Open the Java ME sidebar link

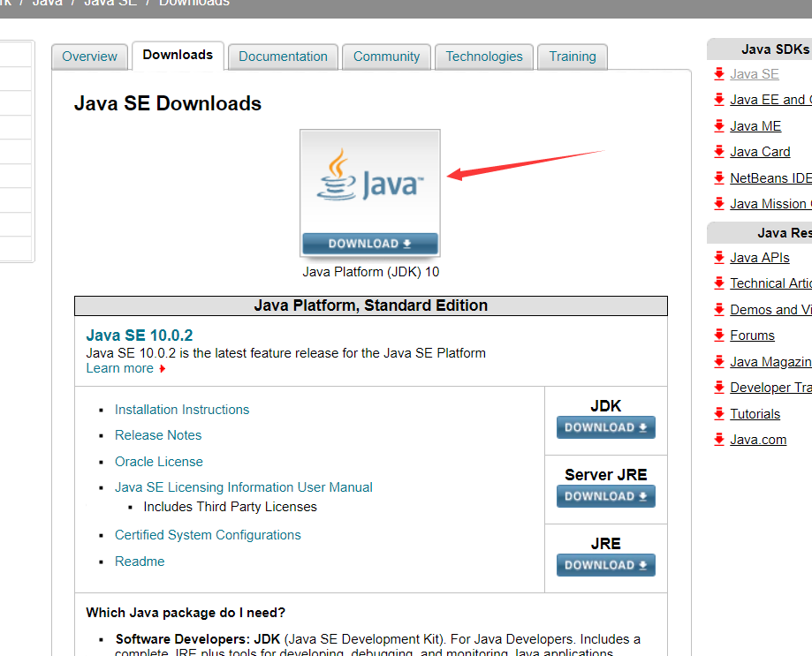[x=755, y=126]
